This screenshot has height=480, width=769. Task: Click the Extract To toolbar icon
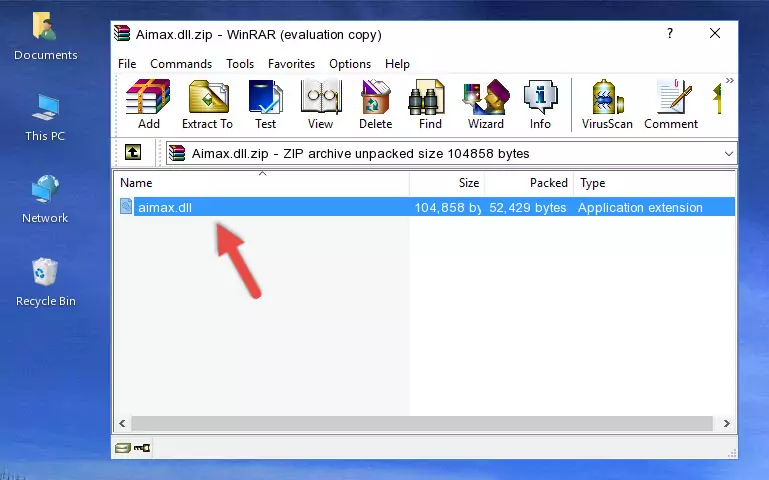pos(207,104)
